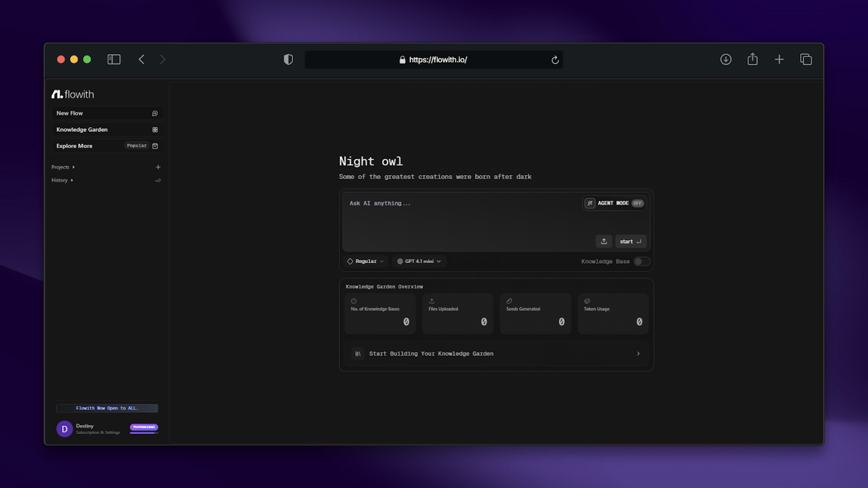Open the GPT 4.1 mini model dropdown
Screen dimensions: 868x488
tap(420, 261)
